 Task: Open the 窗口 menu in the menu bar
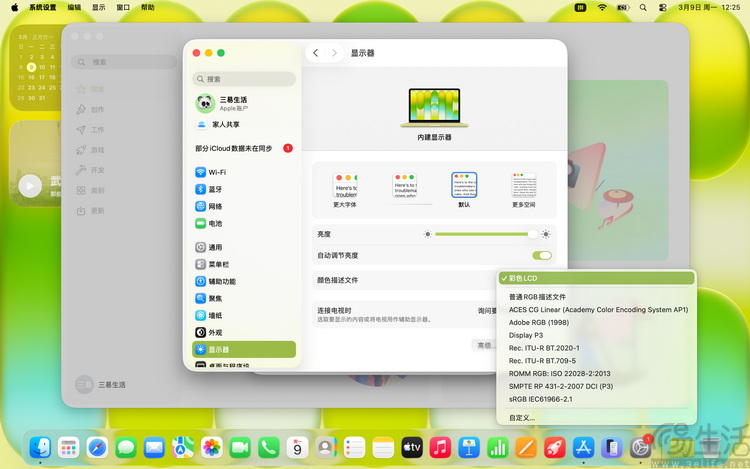coord(123,7)
